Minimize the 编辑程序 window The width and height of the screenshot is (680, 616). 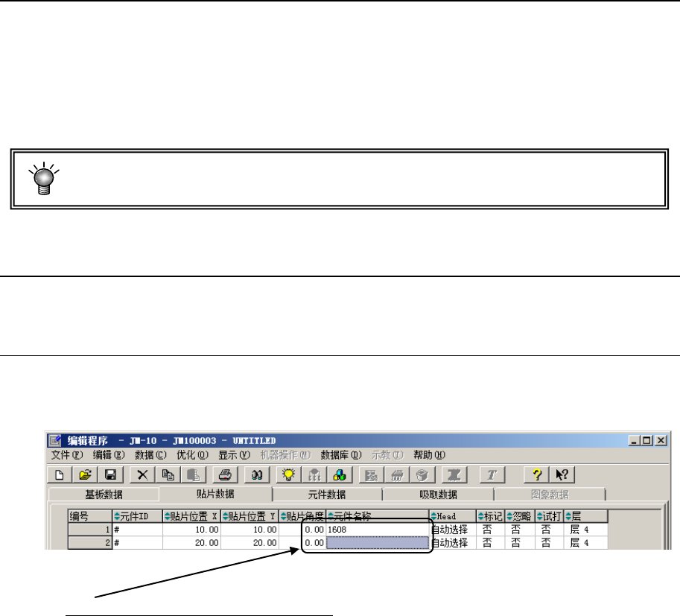tap(635, 441)
